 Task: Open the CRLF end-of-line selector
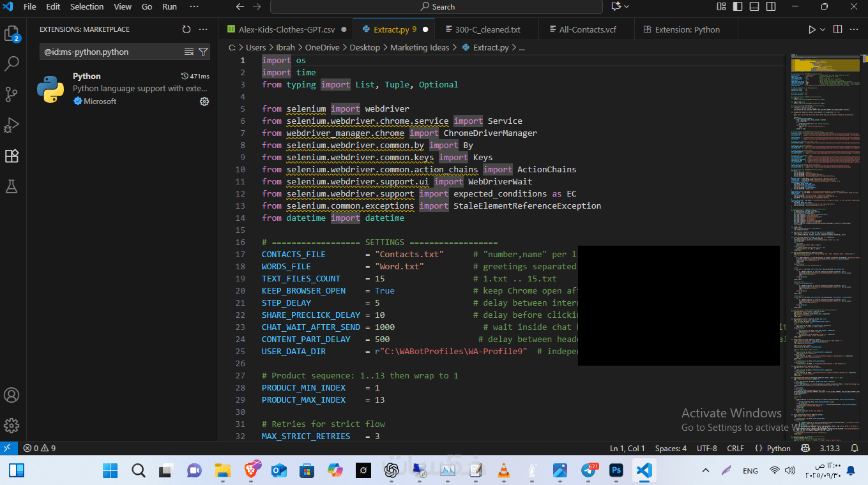pyautogui.click(x=735, y=449)
